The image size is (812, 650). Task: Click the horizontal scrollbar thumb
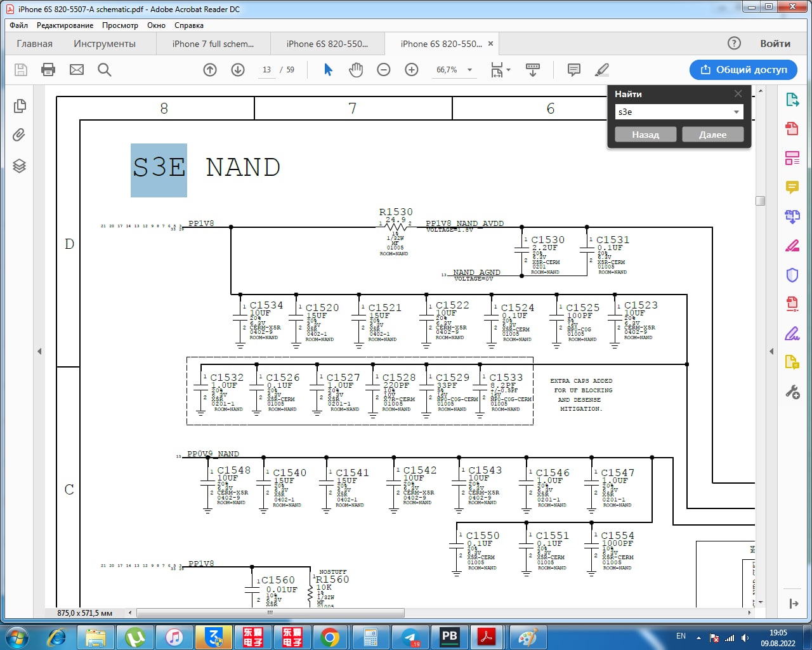[x=270, y=613]
